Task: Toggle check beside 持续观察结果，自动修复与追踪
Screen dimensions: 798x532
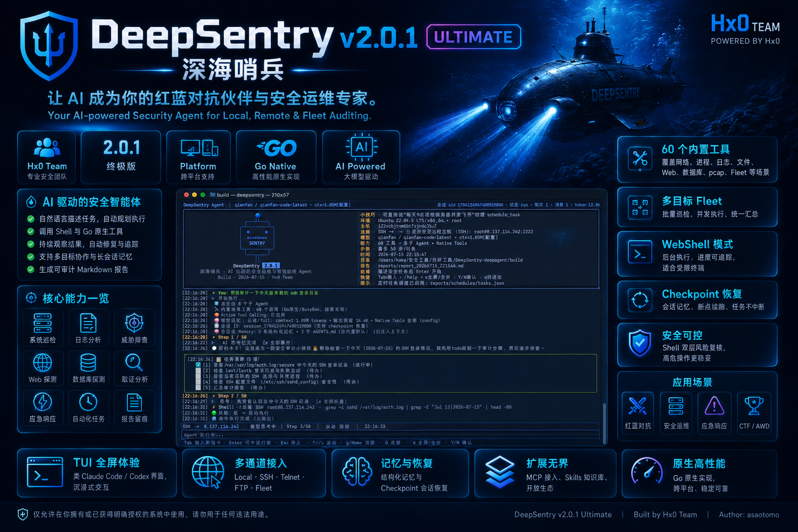Action: [x=31, y=244]
